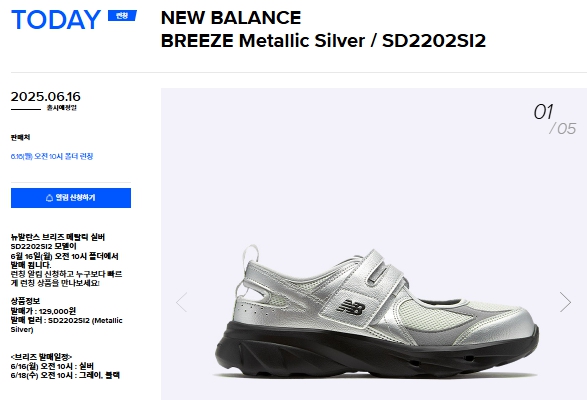Click the 판매처 label

click(x=20, y=137)
